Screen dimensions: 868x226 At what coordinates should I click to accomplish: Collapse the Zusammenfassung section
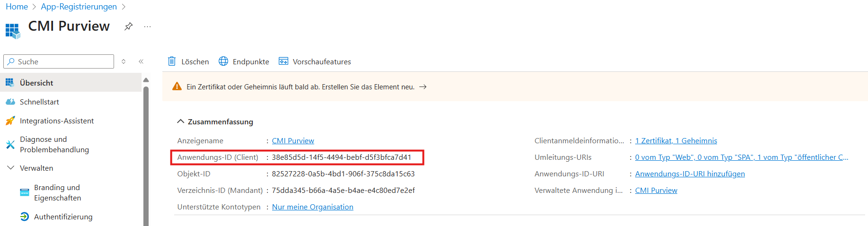pos(180,122)
